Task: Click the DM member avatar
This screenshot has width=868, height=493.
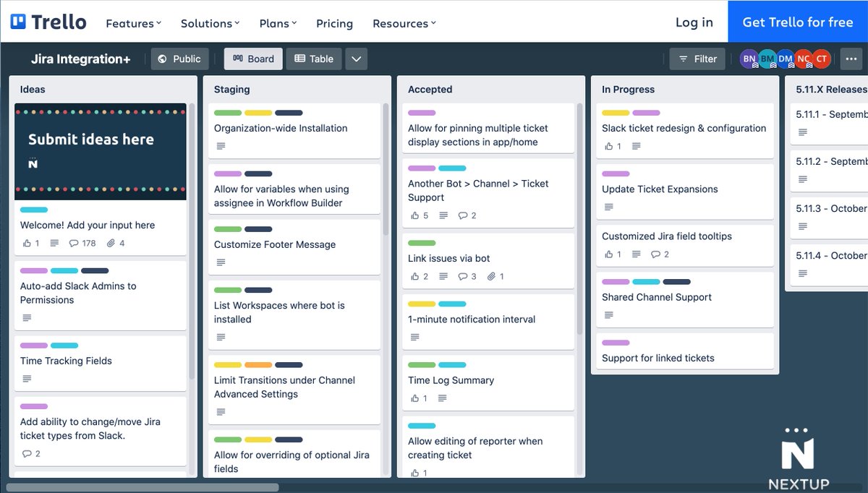Action: pyautogui.click(x=786, y=59)
